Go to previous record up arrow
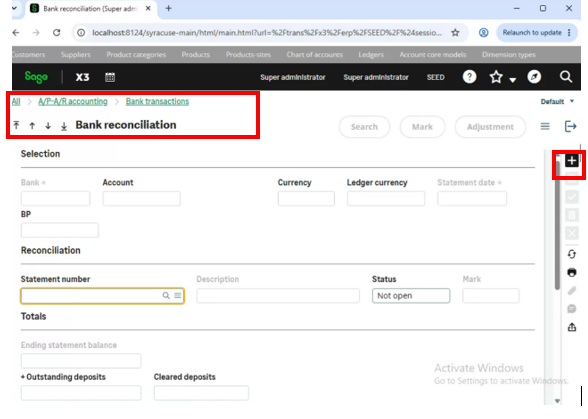The image size is (588, 419). coord(32,126)
